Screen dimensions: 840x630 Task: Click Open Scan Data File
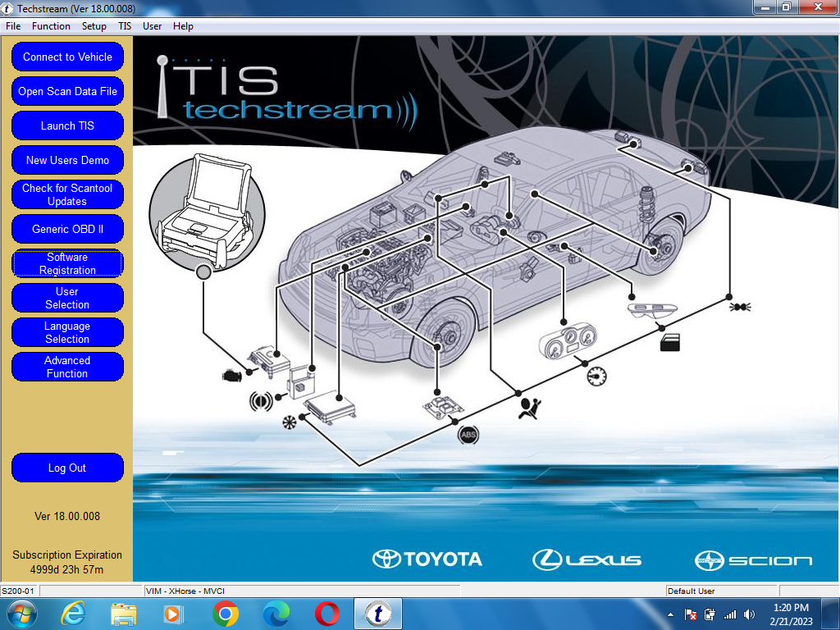coord(66,91)
